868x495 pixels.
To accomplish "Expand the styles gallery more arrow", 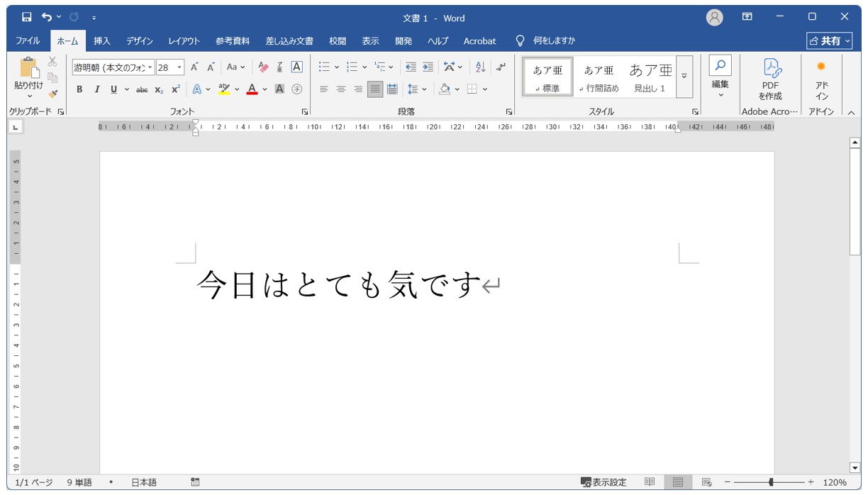I will 684,77.
